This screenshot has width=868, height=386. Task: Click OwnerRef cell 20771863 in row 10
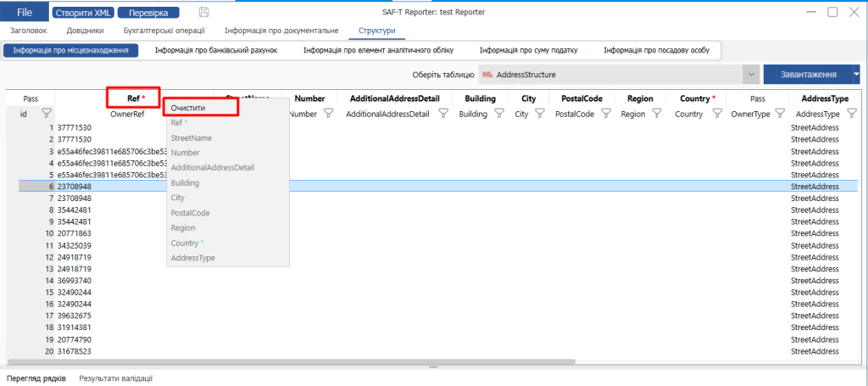pyautogui.click(x=75, y=233)
